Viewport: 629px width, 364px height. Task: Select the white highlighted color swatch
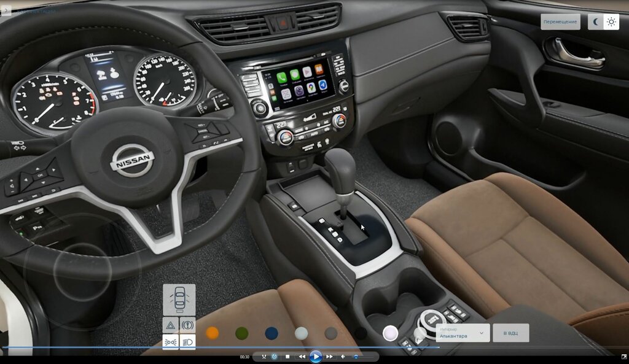point(390,333)
